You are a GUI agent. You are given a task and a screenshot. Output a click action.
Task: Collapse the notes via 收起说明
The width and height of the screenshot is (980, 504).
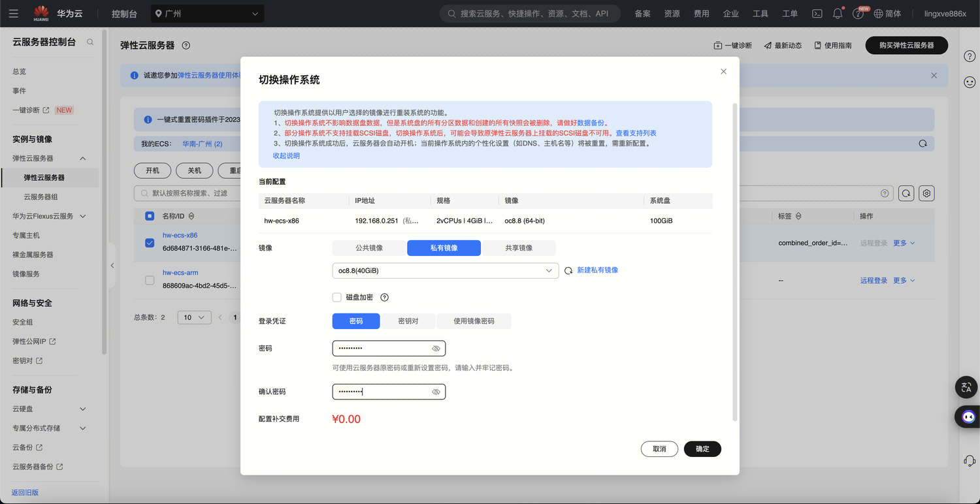(286, 156)
